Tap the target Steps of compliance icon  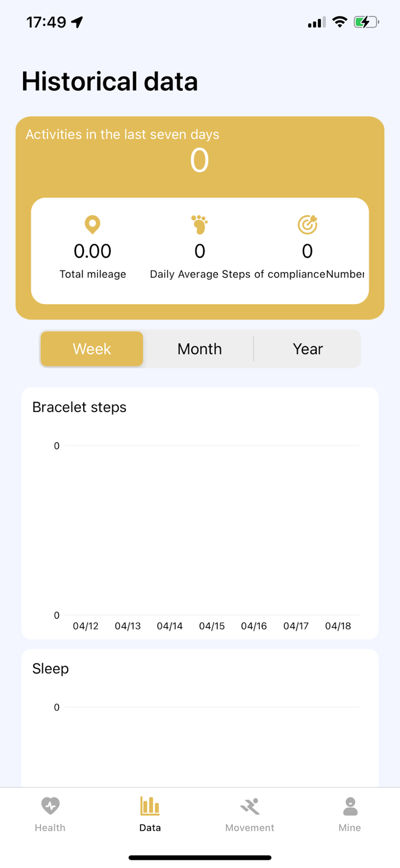[308, 224]
